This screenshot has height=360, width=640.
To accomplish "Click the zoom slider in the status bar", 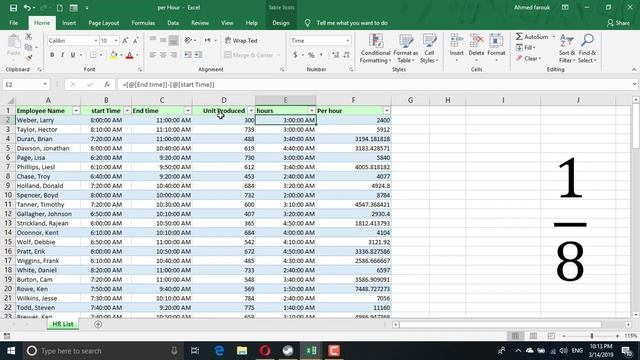I will pyautogui.click(x=591, y=336).
